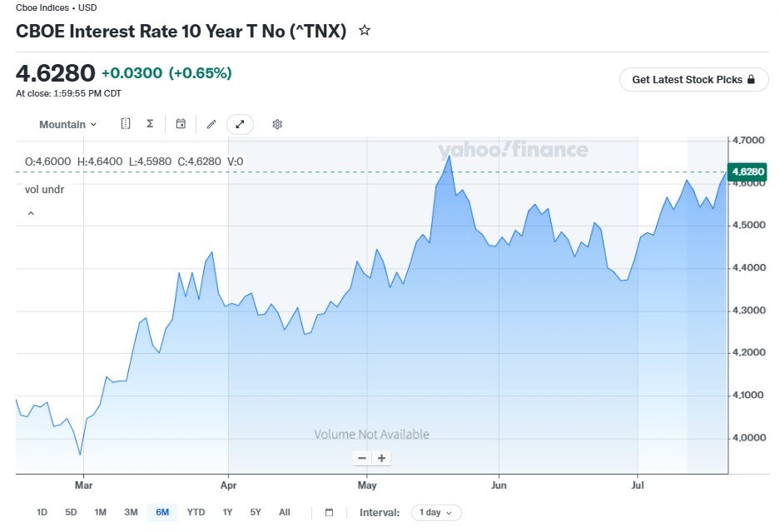
Task: Add ^TNX to watchlist with star icon
Action: [365, 30]
